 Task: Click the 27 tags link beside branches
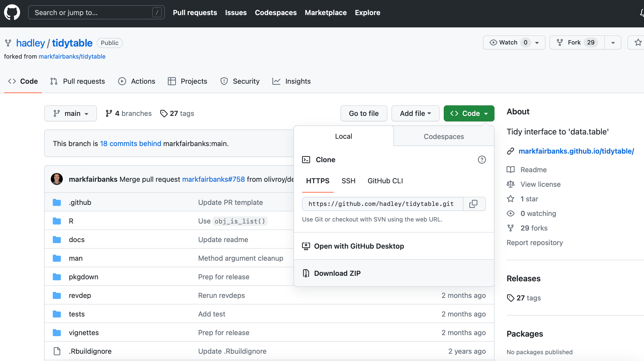click(177, 113)
